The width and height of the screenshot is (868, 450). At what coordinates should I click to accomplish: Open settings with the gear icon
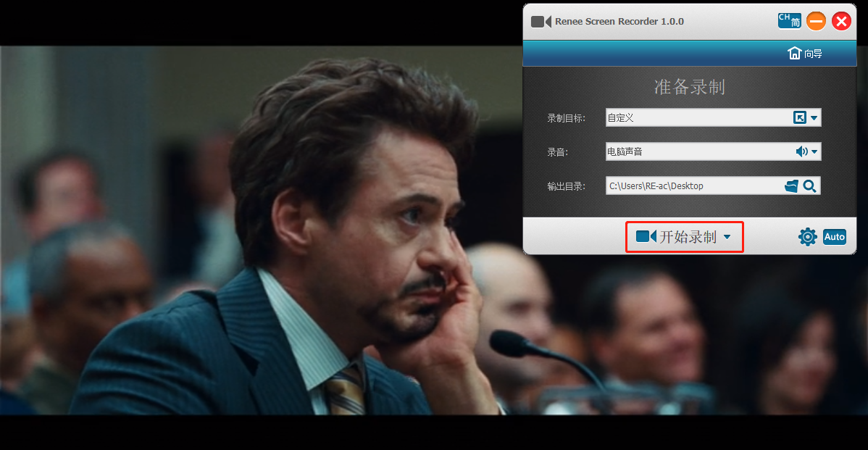[808, 237]
